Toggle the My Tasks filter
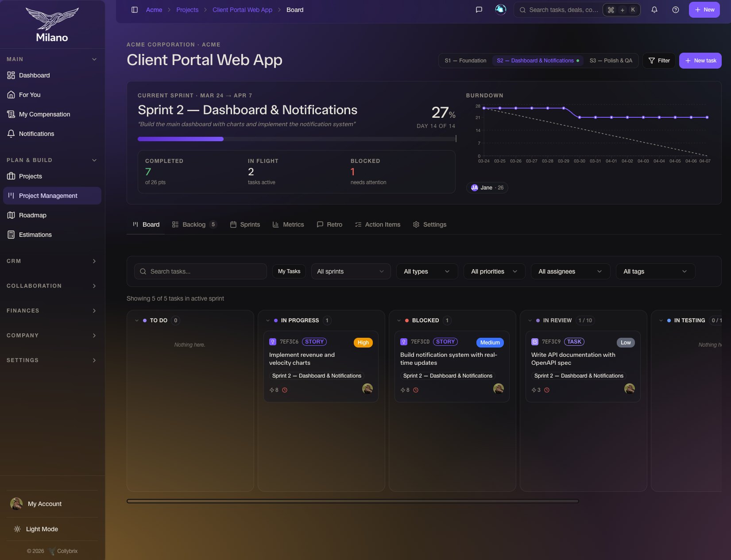Screen dimensions: 731x560 (x=289, y=271)
